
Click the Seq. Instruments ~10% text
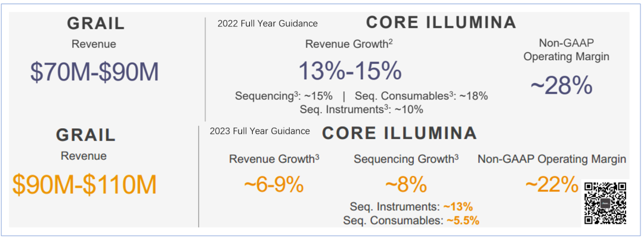click(361, 109)
